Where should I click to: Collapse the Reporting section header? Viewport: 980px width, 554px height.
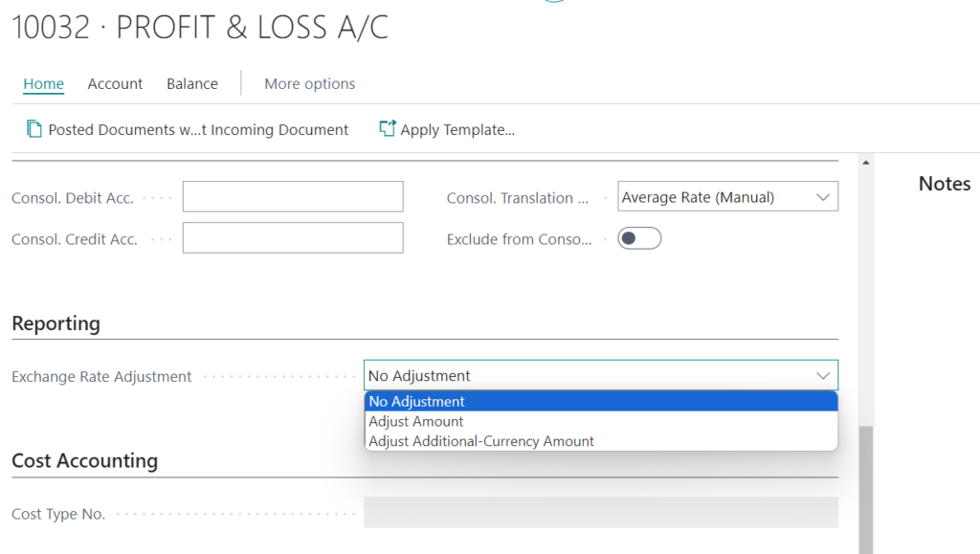(56, 323)
